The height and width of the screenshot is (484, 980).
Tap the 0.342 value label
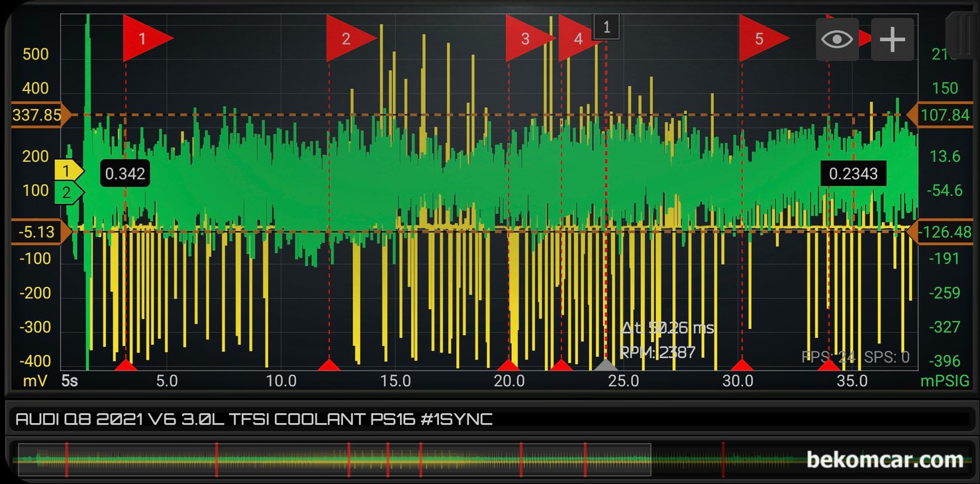pos(125,173)
